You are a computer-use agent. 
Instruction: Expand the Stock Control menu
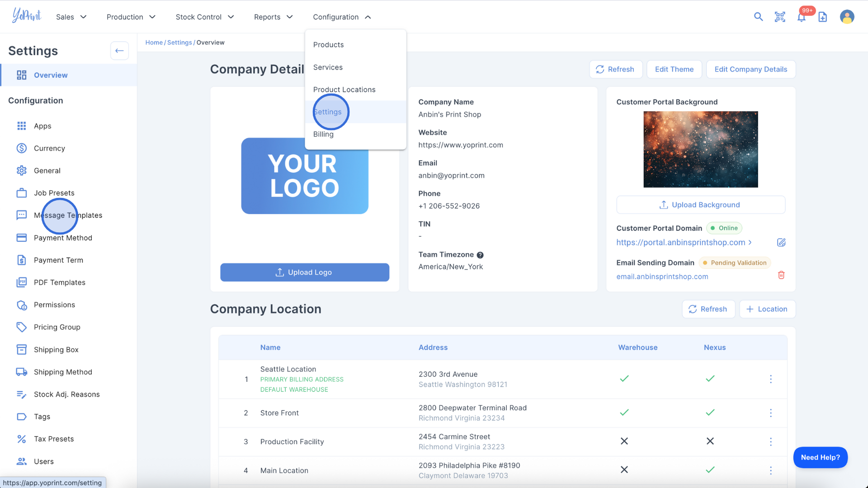pyautogui.click(x=204, y=17)
